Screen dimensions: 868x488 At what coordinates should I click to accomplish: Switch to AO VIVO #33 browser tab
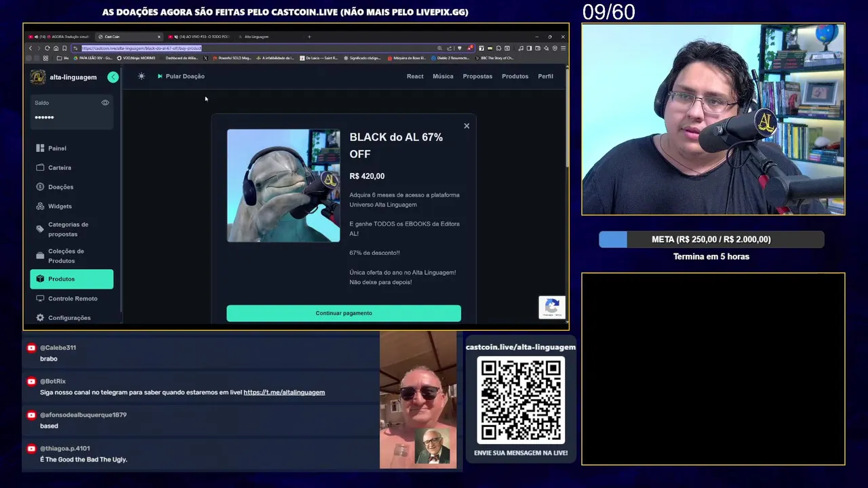point(199,37)
